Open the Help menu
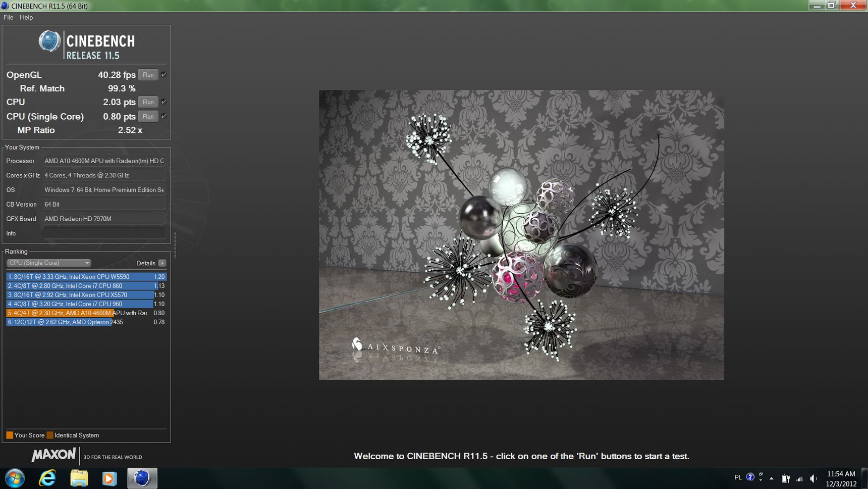This screenshot has height=489, width=868. click(x=26, y=17)
